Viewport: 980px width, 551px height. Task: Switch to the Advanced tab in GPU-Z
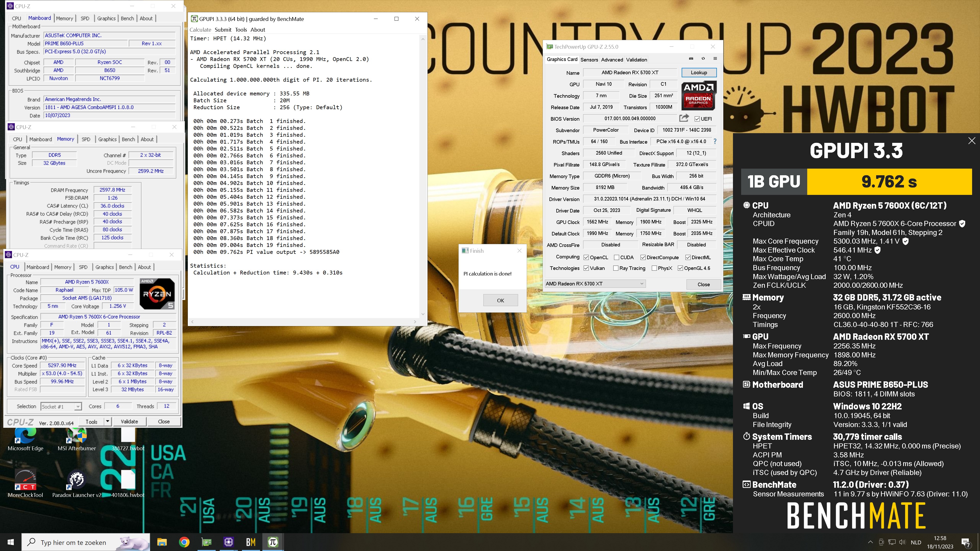(x=612, y=60)
